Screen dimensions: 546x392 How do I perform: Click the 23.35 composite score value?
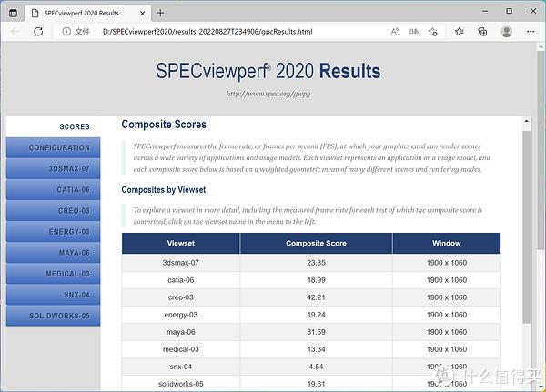[x=316, y=263]
